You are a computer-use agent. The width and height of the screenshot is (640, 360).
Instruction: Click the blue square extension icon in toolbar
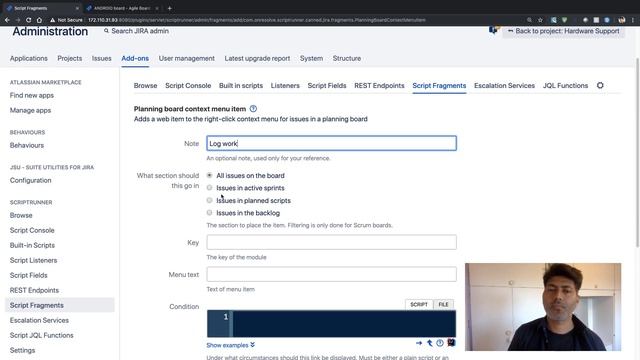[553, 20]
